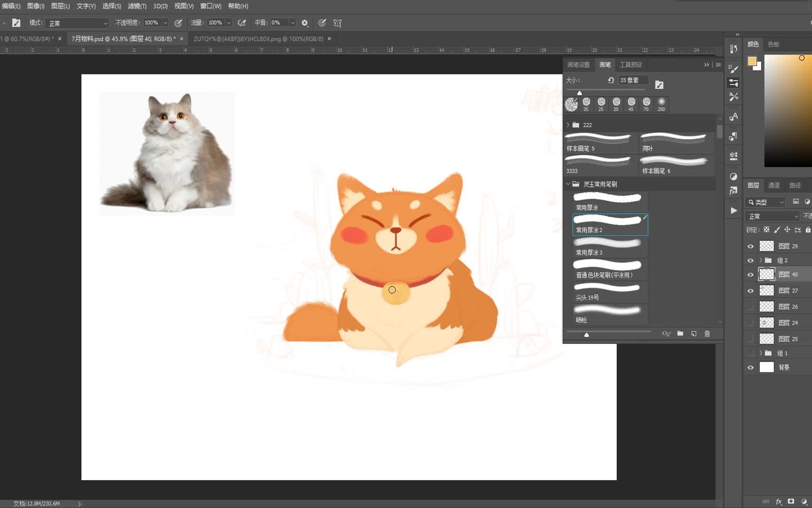The image size is (812, 508).
Task: Open the Adjustments panel icon
Action: (x=734, y=176)
